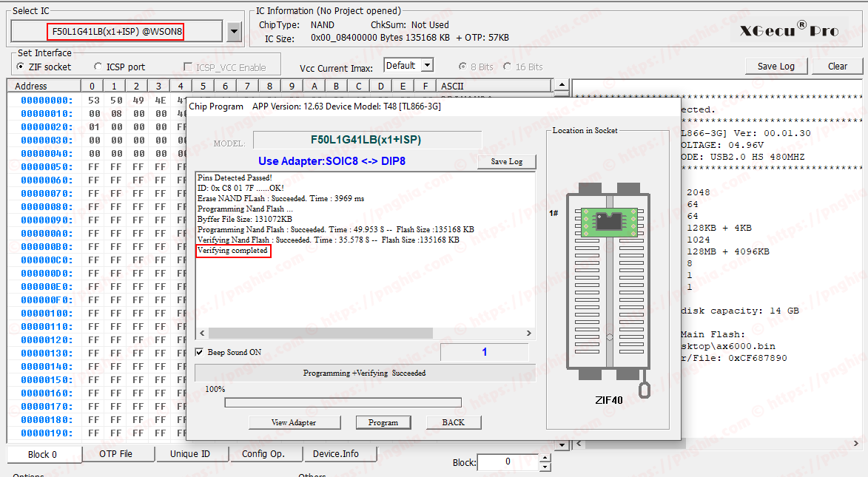This screenshot has height=477, width=868.
Task: Click the dialog log right scroll arrow
Action: [528, 333]
